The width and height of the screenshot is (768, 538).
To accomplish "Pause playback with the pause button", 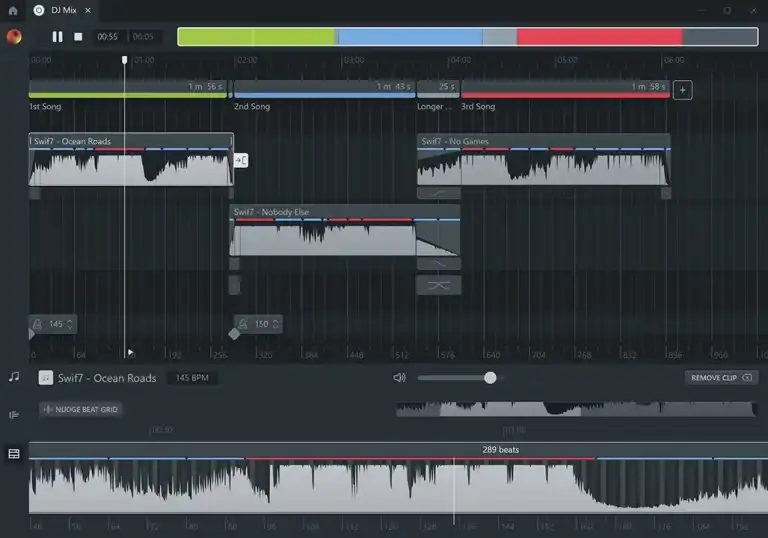I will [x=57, y=37].
